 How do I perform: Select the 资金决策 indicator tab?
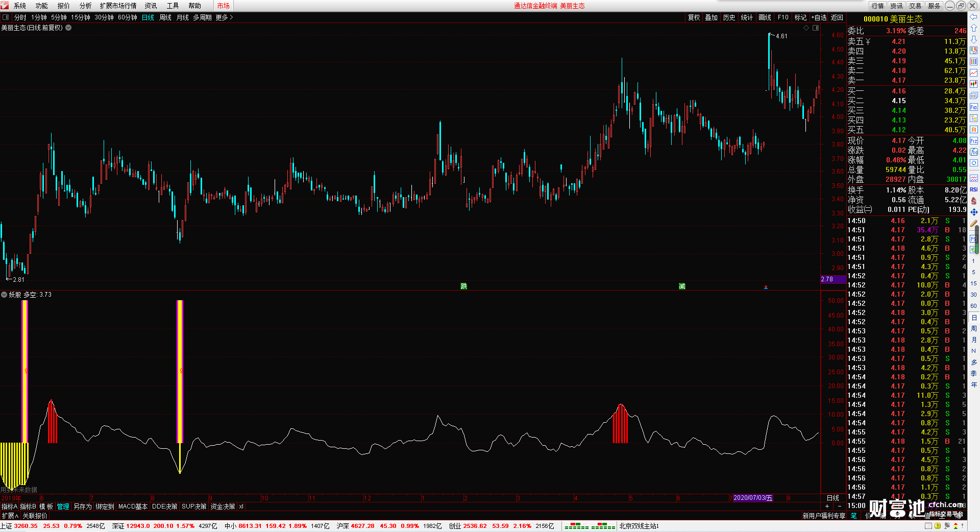[223, 506]
